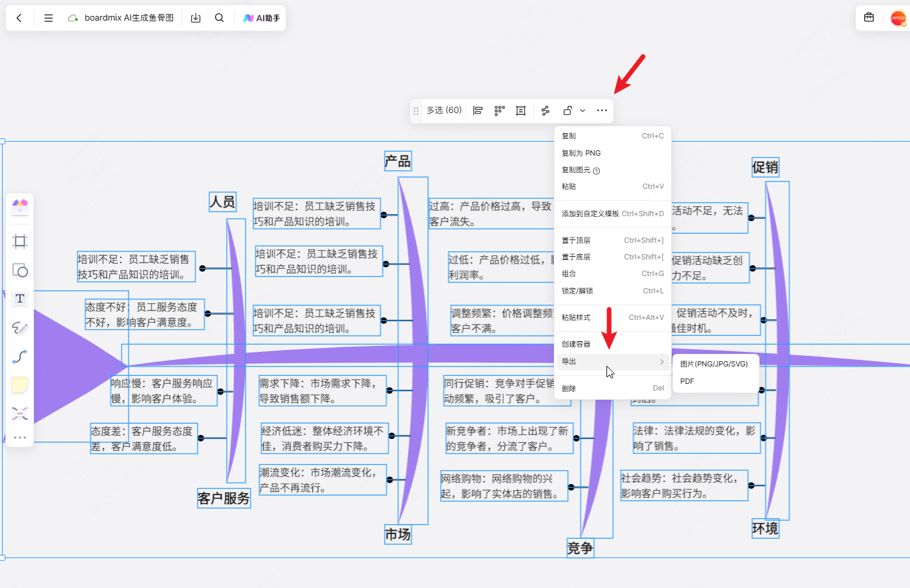Select the Connector line tool
The height and width of the screenshot is (588, 910).
(20, 357)
